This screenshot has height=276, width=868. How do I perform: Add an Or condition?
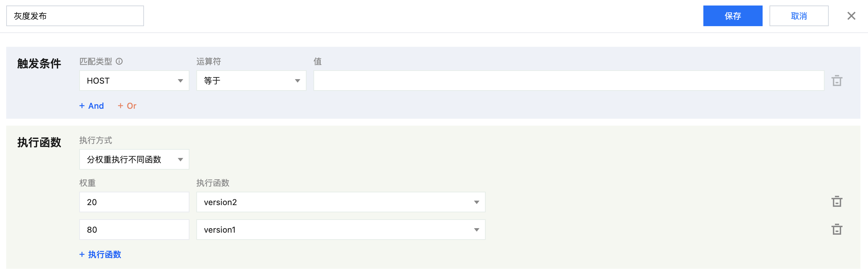[x=127, y=106]
